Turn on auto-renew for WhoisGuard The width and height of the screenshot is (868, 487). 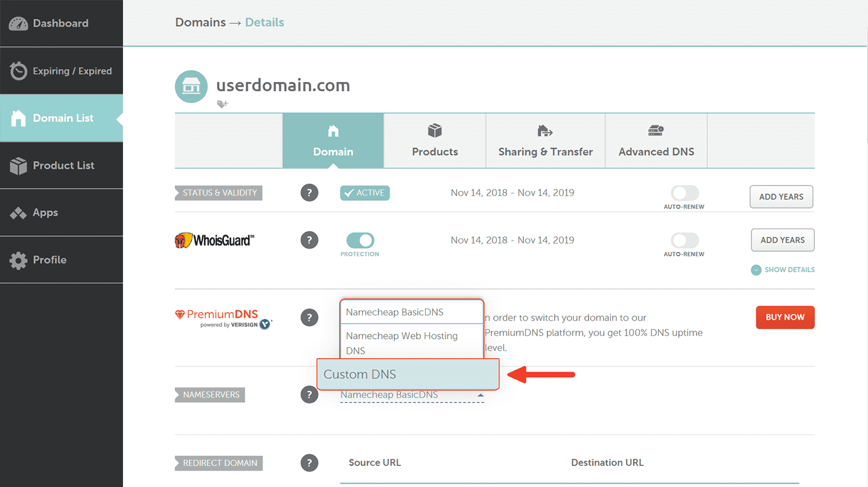pyautogui.click(x=684, y=240)
